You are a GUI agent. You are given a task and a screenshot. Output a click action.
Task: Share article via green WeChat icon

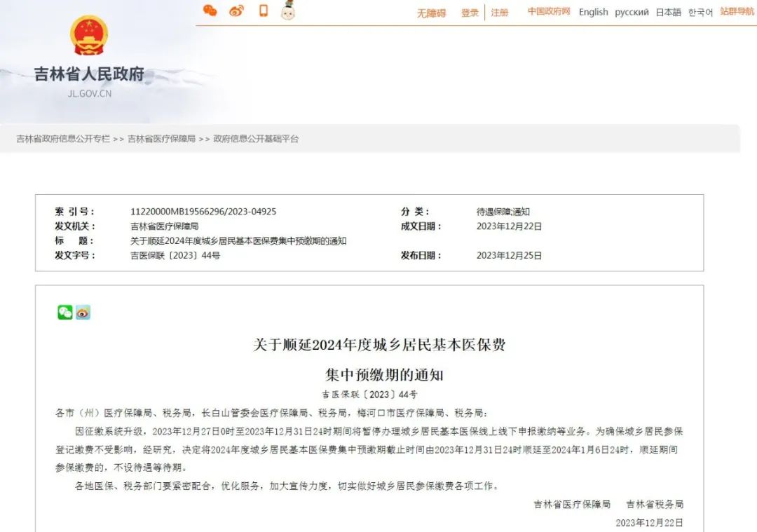tap(65, 313)
